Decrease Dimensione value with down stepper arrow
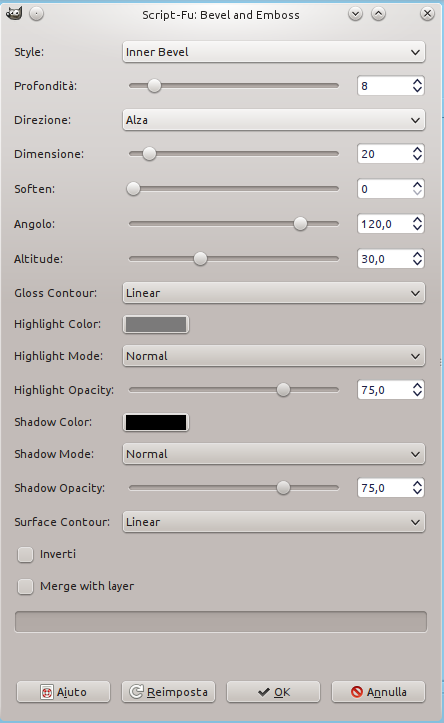The height and width of the screenshot is (723, 444). click(x=417, y=158)
